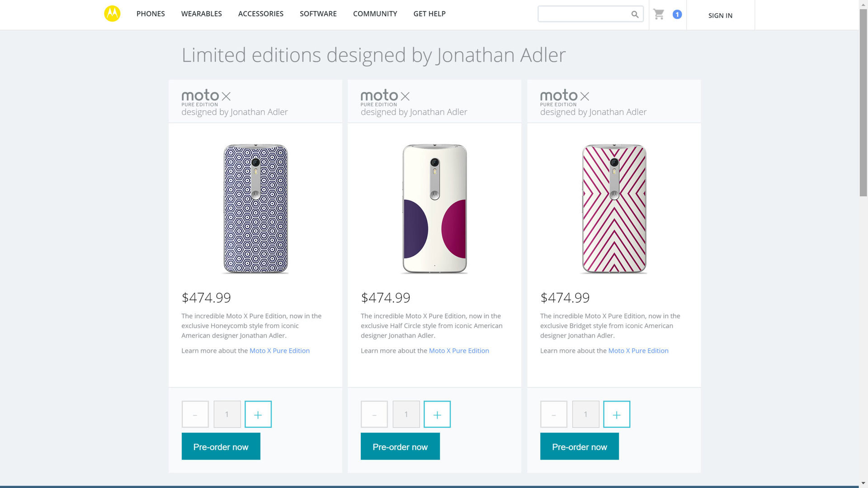
Task: Click the Honeycomb phone image
Action: tap(255, 209)
